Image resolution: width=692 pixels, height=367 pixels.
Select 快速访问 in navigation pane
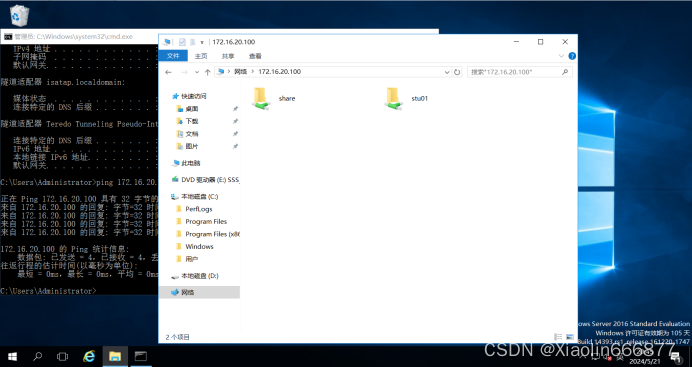click(x=194, y=96)
